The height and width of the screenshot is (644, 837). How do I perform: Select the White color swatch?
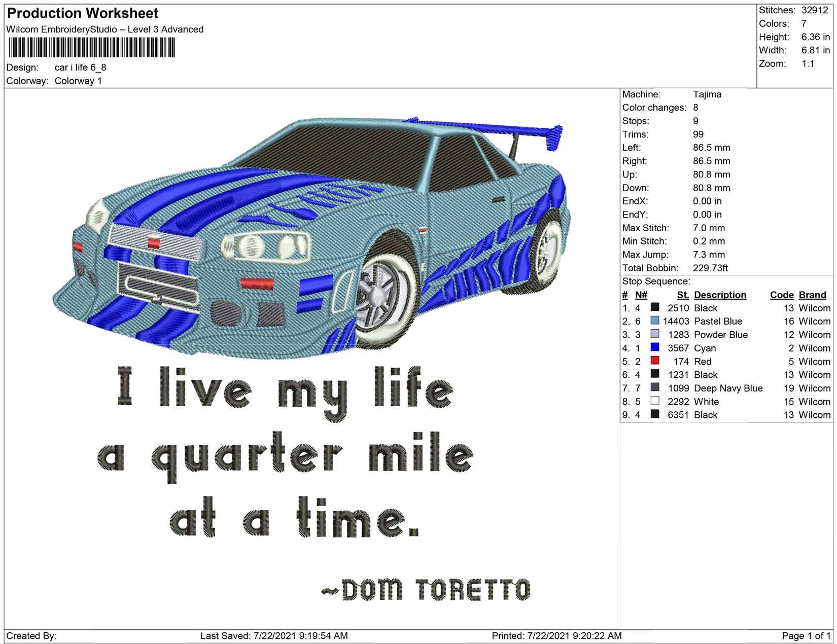pyautogui.click(x=655, y=401)
